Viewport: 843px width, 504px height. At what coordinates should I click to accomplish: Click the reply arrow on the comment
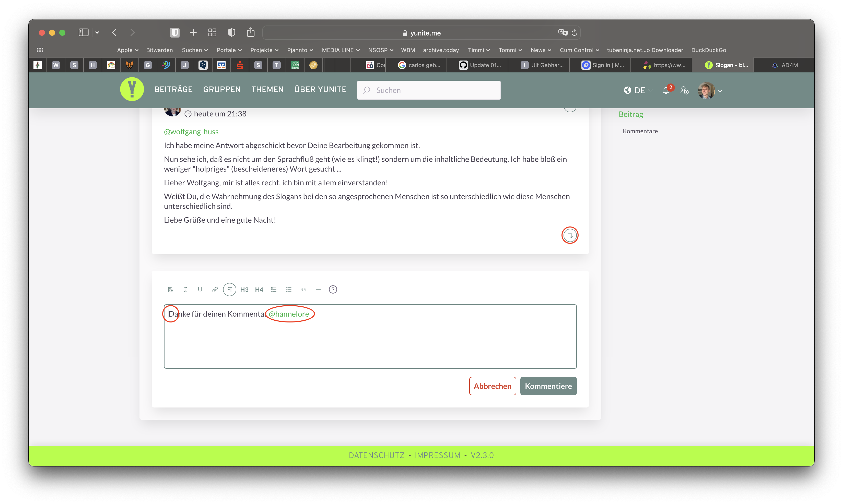570,235
